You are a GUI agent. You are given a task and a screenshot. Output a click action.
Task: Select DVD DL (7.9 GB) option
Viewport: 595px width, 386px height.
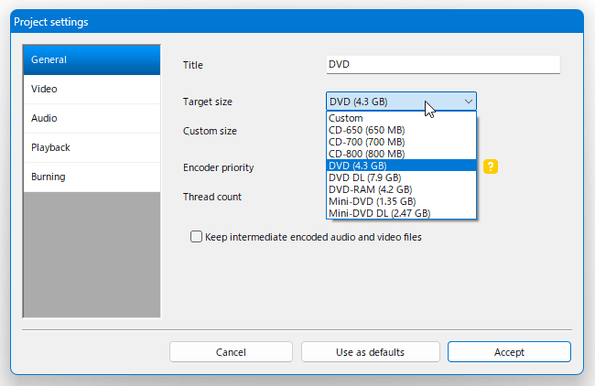tap(401, 178)
